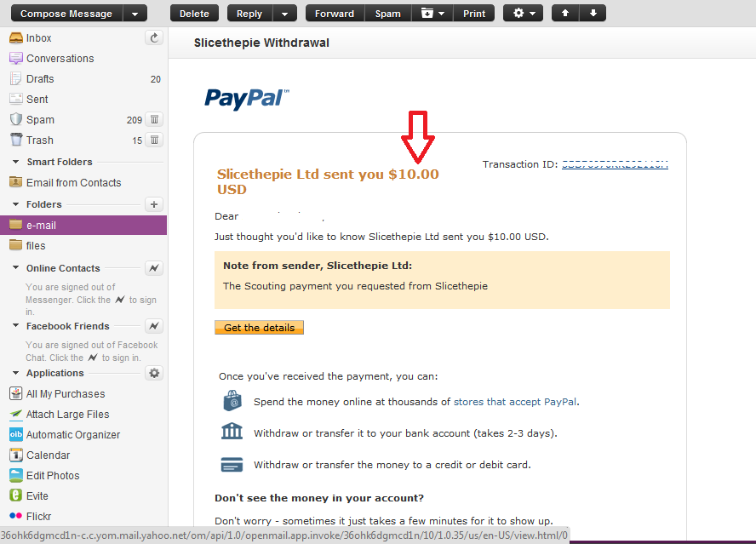Click the Conversations speech bubble icon
The width and height of the screenshot is (756, 544).
[16, 59]
